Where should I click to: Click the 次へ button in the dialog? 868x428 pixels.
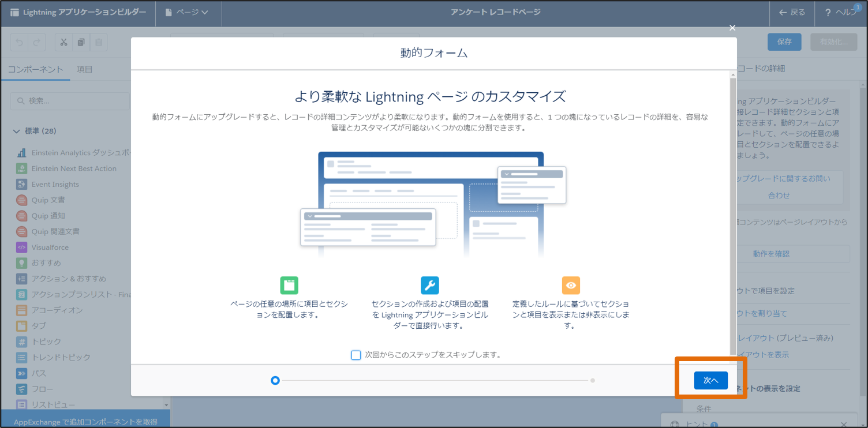[x=710, y=380]
